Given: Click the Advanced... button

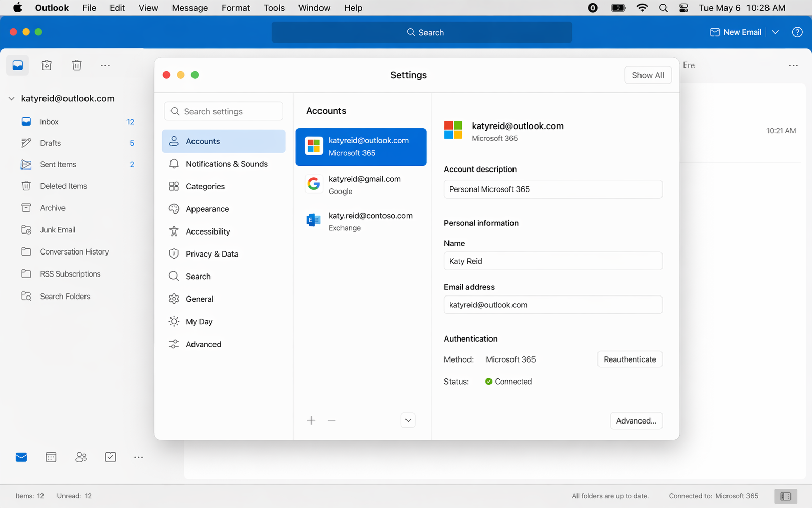Looking at the screenshot, I should point(636,421).
